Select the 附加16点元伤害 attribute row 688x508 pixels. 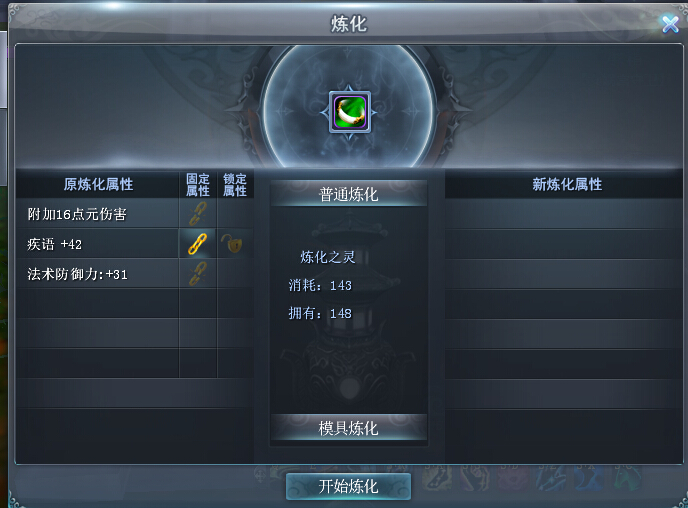[x=97, y=213]
